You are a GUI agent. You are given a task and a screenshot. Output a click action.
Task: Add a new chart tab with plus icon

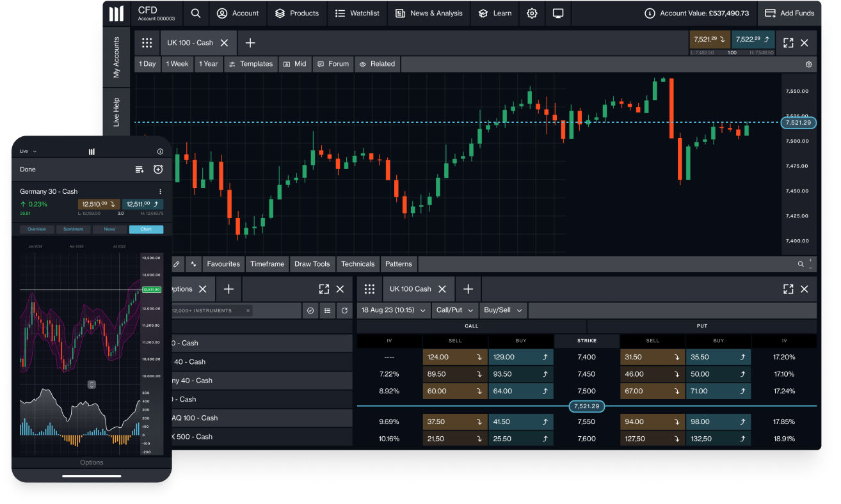tap(250, 43)
